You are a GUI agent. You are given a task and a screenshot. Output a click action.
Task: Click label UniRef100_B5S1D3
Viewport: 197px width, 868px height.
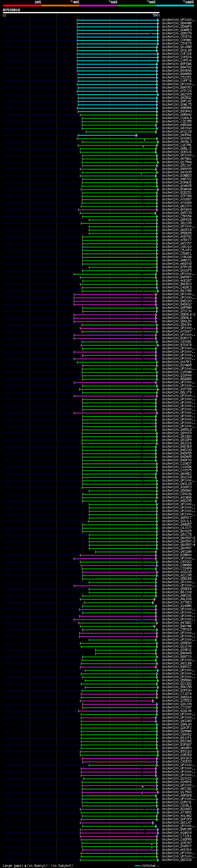tap(177, 751)
